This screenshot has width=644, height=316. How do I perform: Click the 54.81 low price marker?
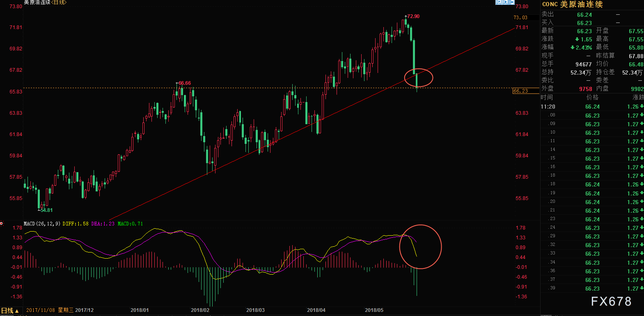pyautogui.click(x=46, y=210)
